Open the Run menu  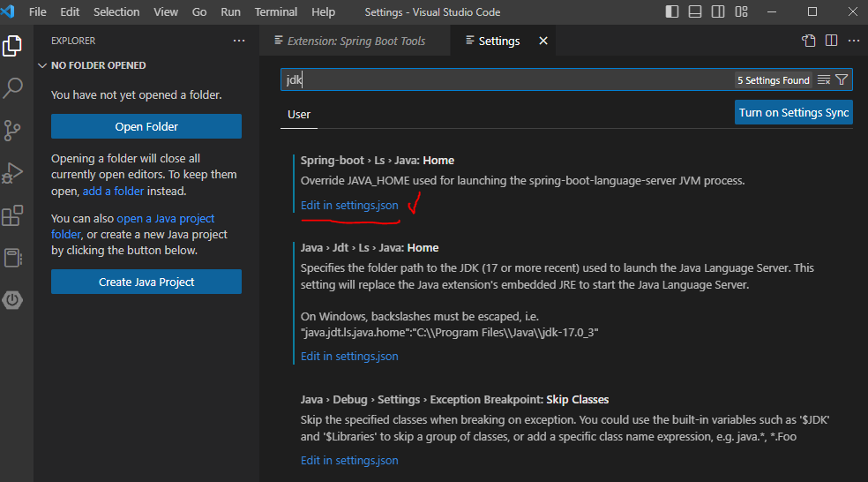230,11
